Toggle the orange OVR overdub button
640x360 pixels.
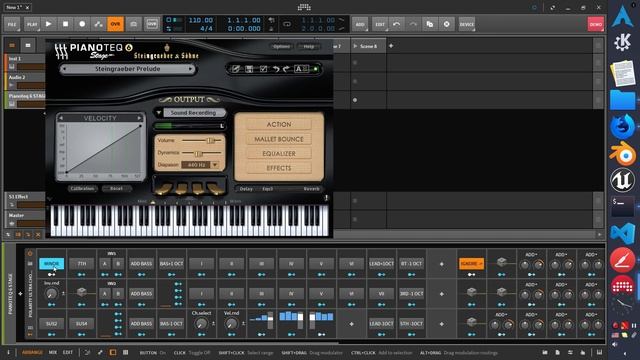coord(116,24)
